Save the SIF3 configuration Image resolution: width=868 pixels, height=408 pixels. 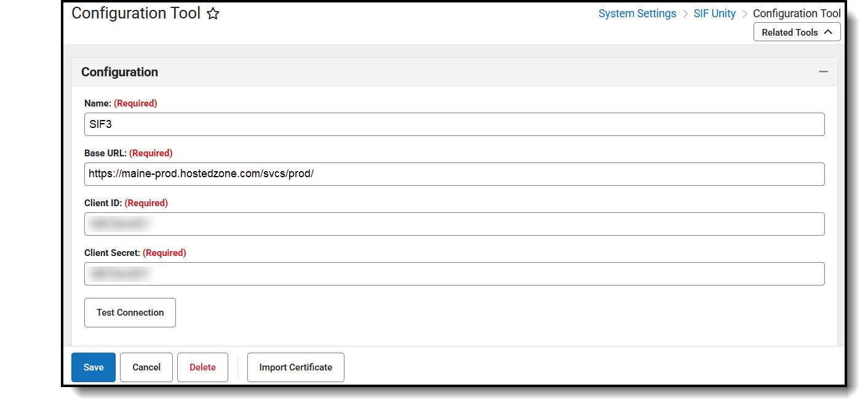93,367
